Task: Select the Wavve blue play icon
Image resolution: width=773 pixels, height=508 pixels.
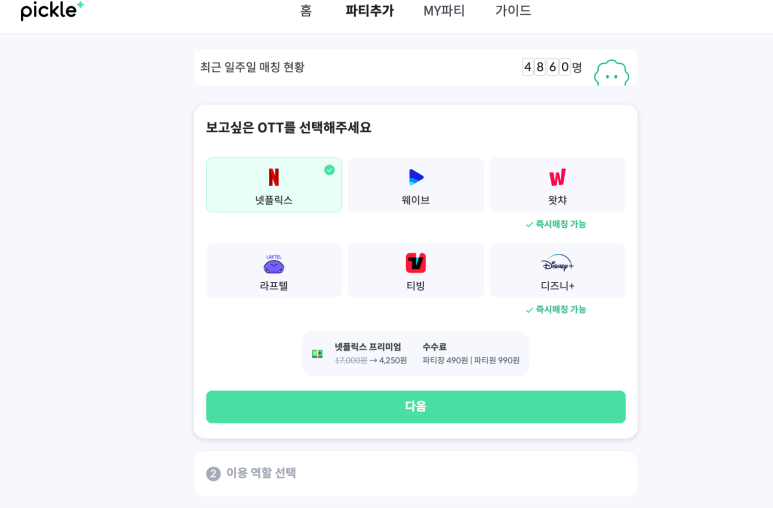Action: pos(416,177)
